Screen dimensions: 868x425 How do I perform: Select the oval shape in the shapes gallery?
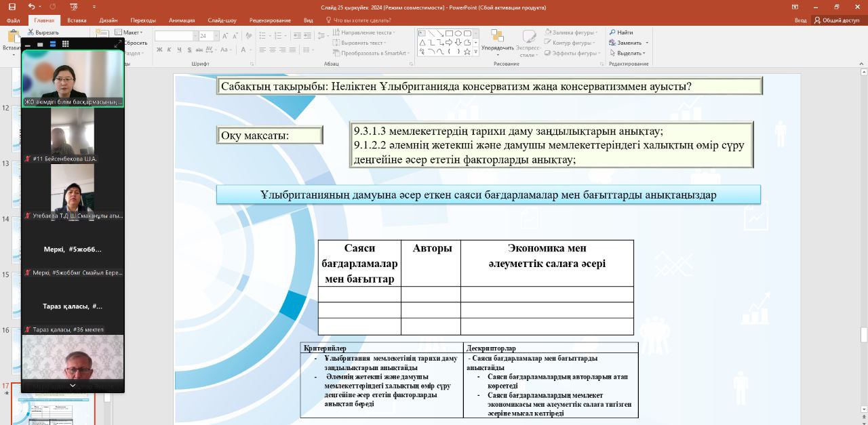[x=458, y=33]
